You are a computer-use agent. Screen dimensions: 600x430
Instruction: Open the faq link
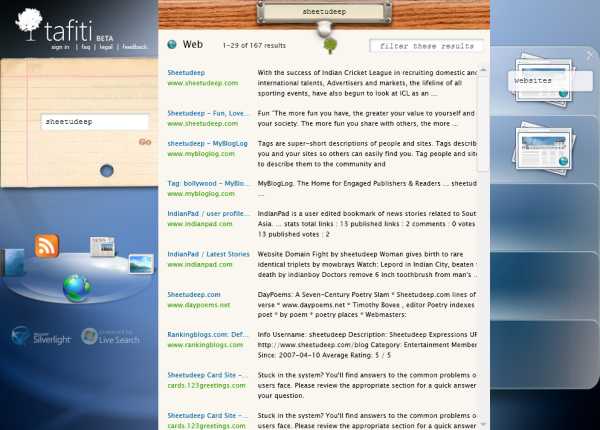coord(86,47)
